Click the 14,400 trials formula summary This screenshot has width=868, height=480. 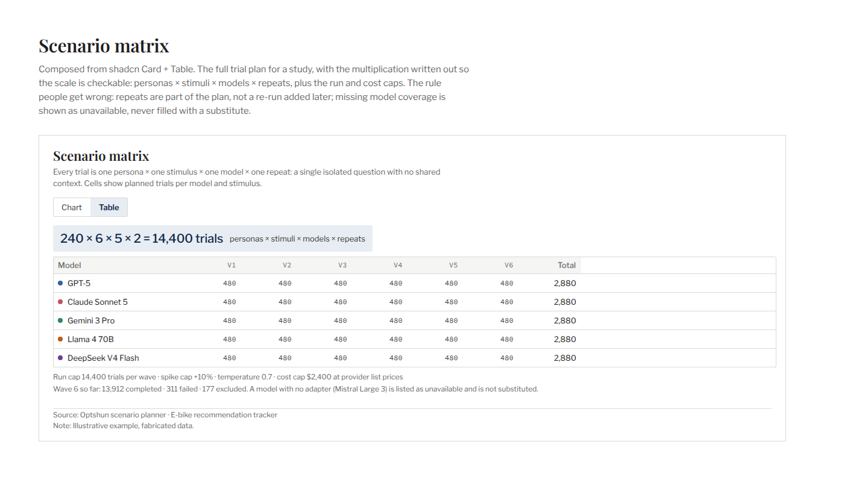coord(142,238)
